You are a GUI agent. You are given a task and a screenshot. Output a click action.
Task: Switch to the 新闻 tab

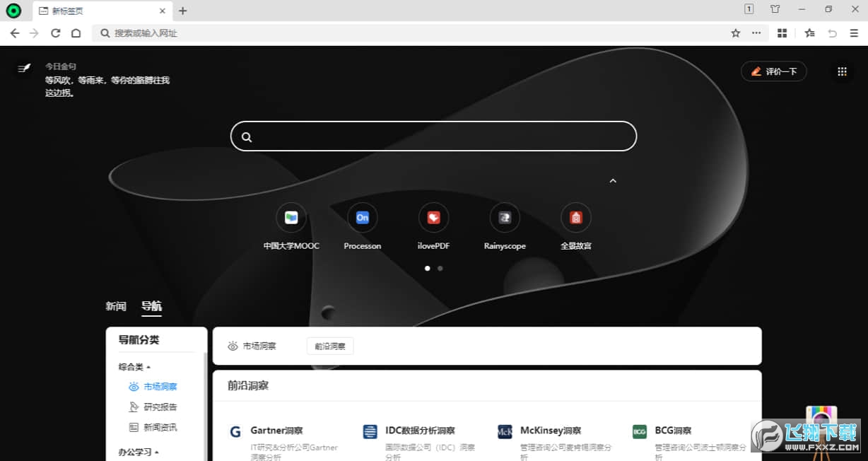(x=116, y=306)
